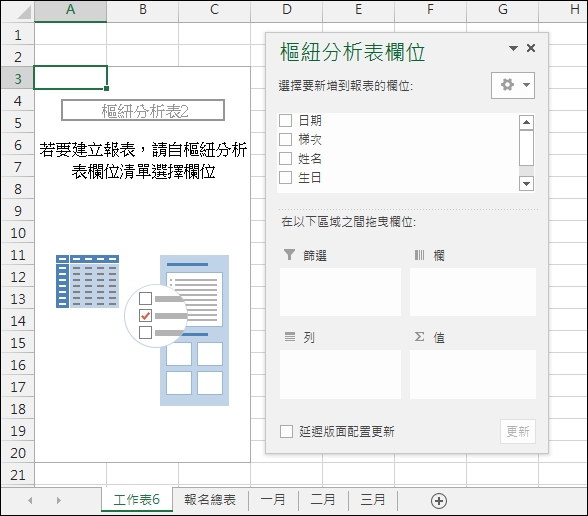The width and height of the screenshot is (588, 516).
Task: Select column D header
Action: 286,10
